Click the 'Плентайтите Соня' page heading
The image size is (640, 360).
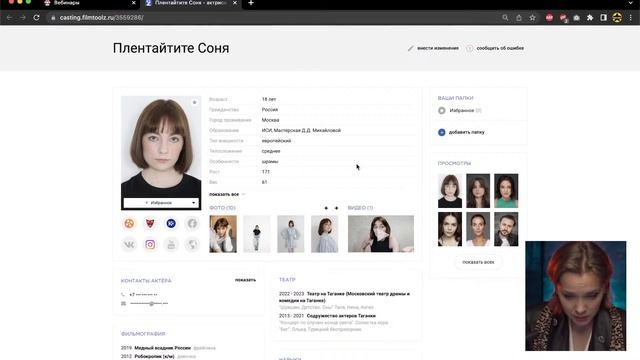point(171,48)
